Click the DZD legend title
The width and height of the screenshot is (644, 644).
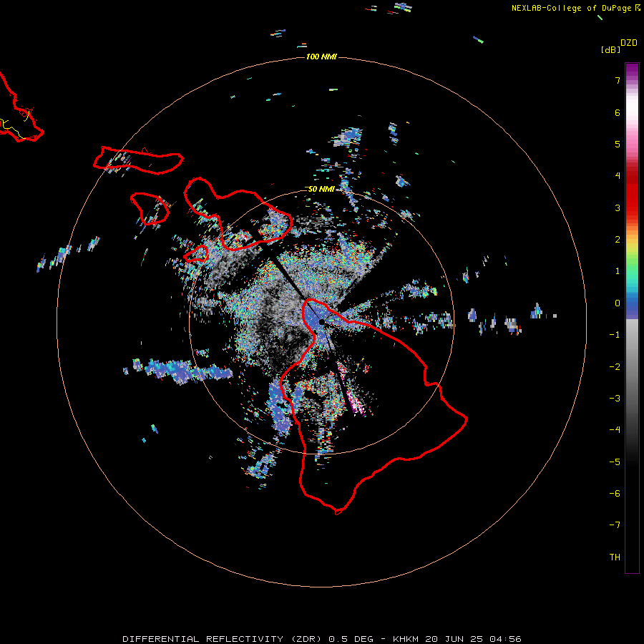coord(629,43)
